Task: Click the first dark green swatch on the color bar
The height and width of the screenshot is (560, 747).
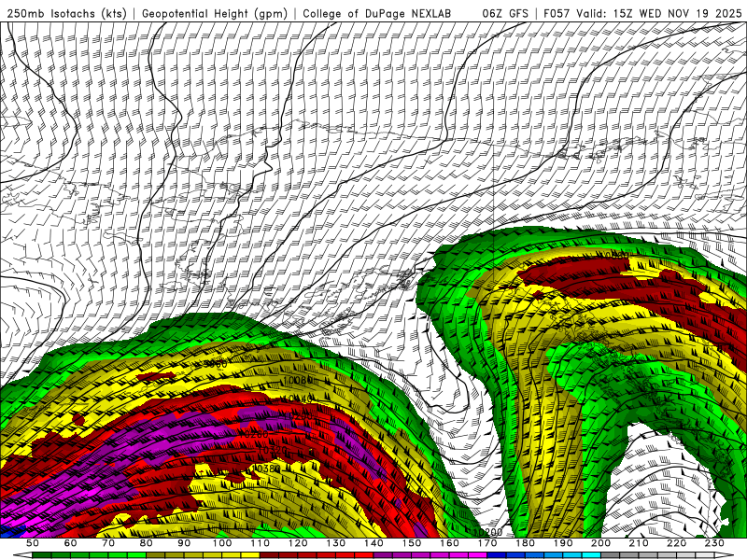Action: pyautogui.click(x=41, y=555)
